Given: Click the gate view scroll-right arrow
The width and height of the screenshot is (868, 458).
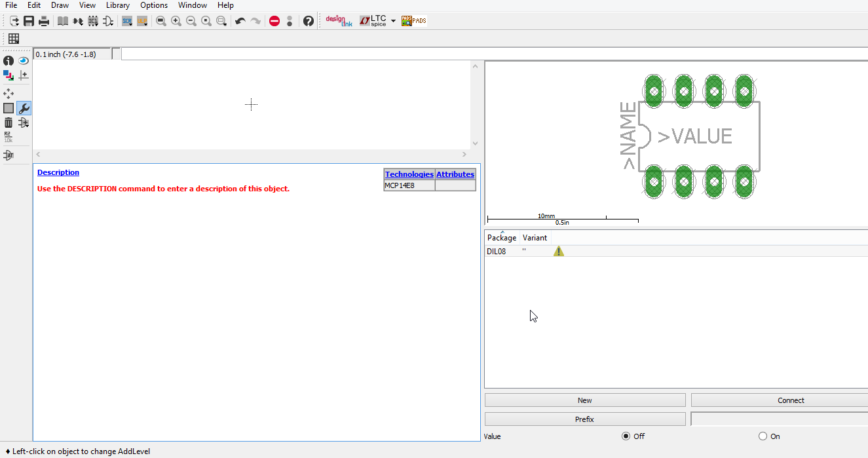Looking at the screenshot, I should point(464,154).
